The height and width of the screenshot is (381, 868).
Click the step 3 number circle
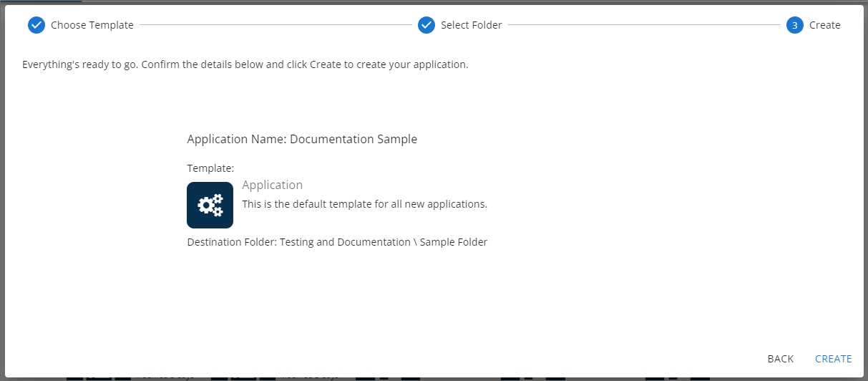click(794, 25)
